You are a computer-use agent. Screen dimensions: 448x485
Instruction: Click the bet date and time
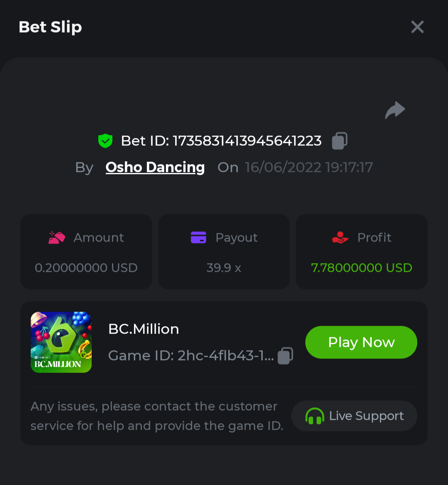309,167
